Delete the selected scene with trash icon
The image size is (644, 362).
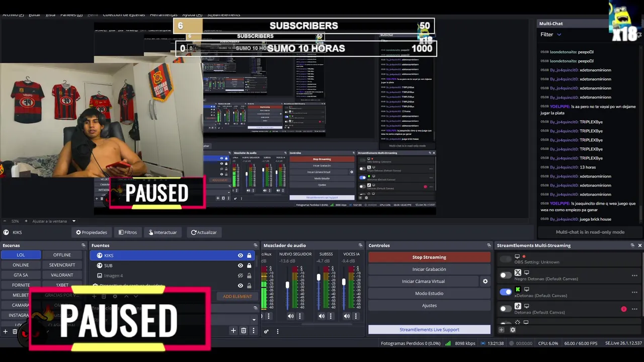(15, 331)
